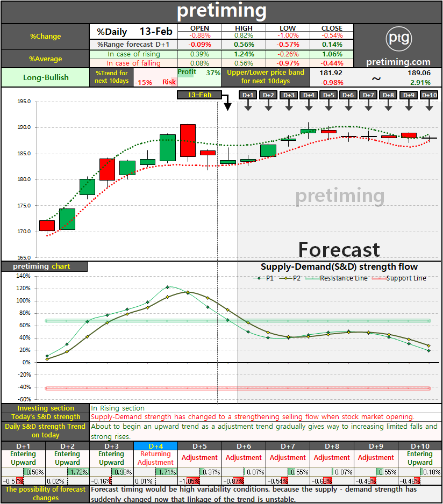
Task: Open the pretiming.com link
Action: click(x=398, y=62)
